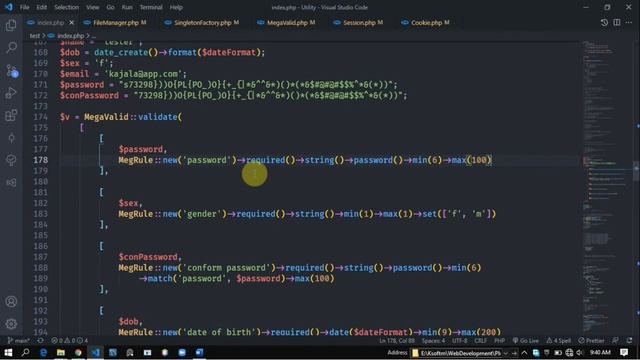Synchronize changes icon in status bar
The image size is (640, 360).
click(x=40, y=340)
